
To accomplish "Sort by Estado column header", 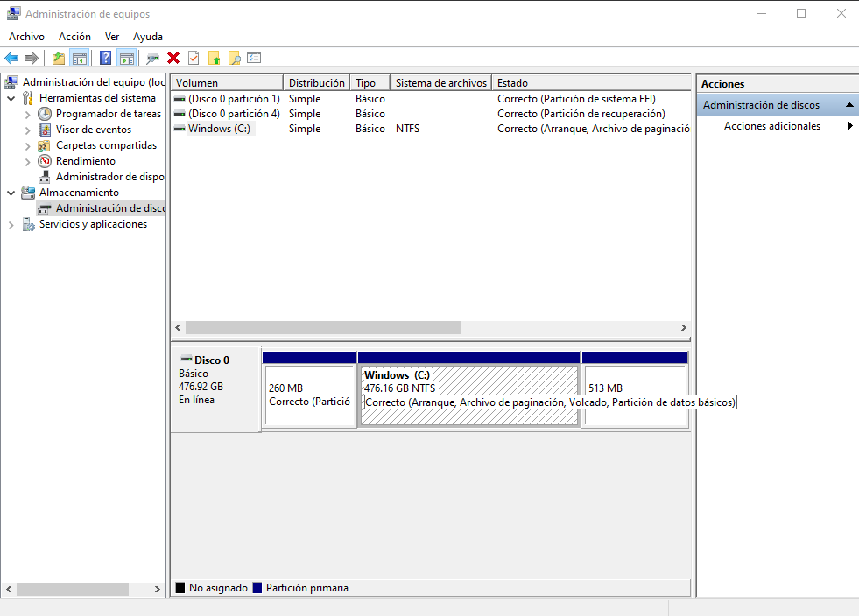I will [592, 82].
